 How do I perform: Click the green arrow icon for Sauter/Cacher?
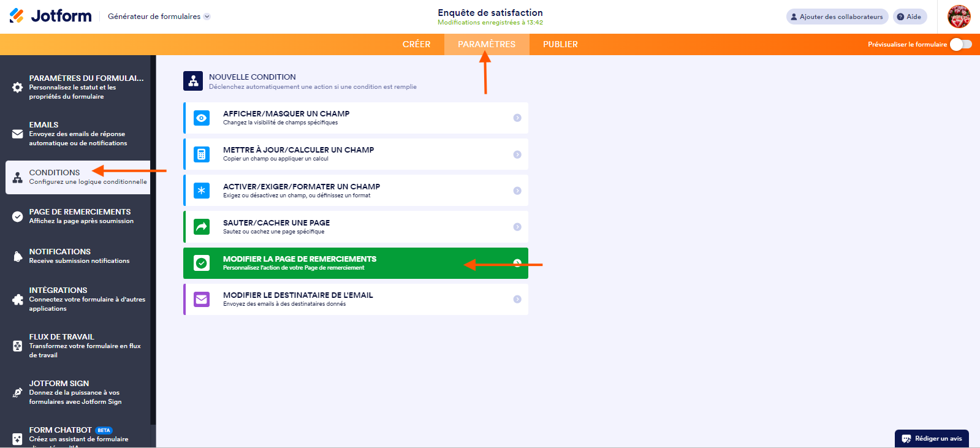coord(202,227)
